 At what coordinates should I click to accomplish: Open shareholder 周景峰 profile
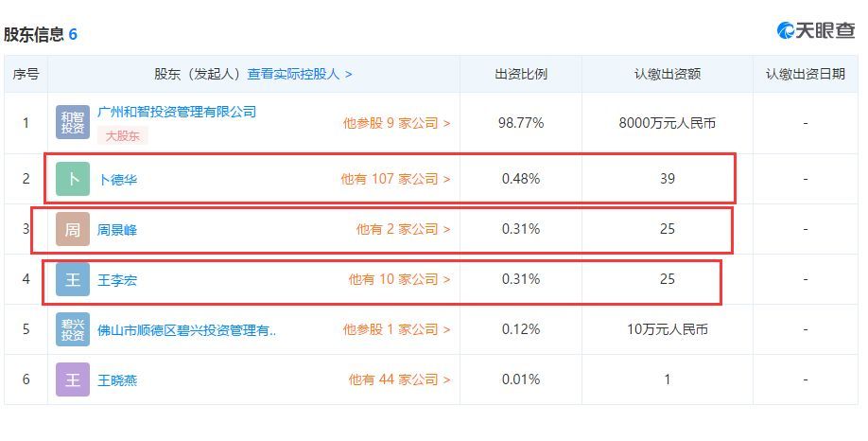[117, 229]
